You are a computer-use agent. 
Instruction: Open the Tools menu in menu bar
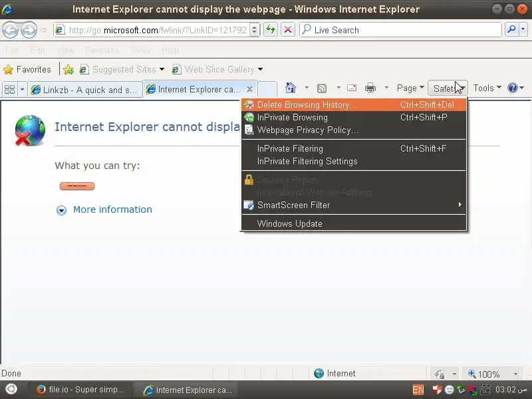[x=140, y=51]
